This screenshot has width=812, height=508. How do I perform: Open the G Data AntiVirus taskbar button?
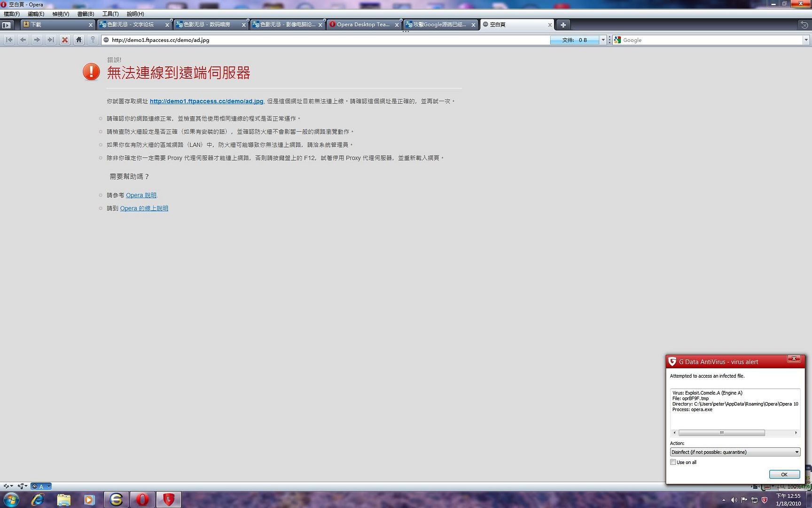169,500
